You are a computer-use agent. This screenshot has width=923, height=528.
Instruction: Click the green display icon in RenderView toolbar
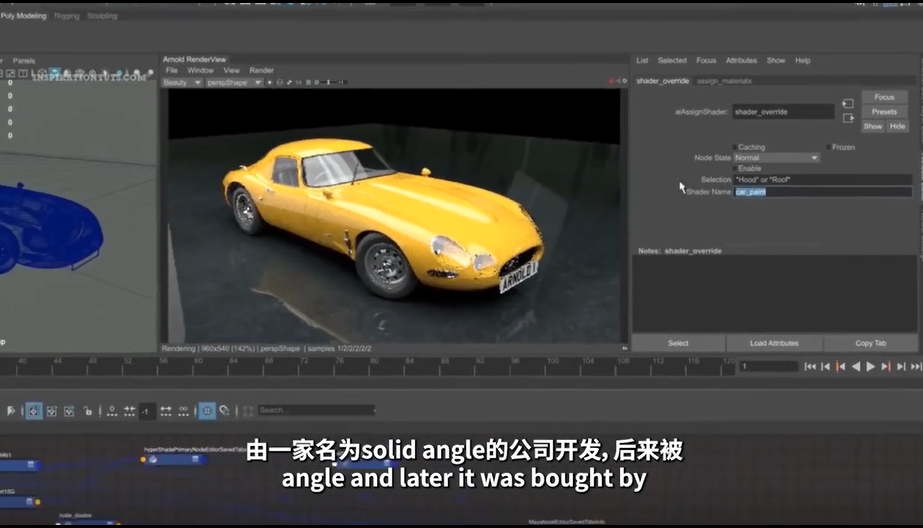(308, 82)
